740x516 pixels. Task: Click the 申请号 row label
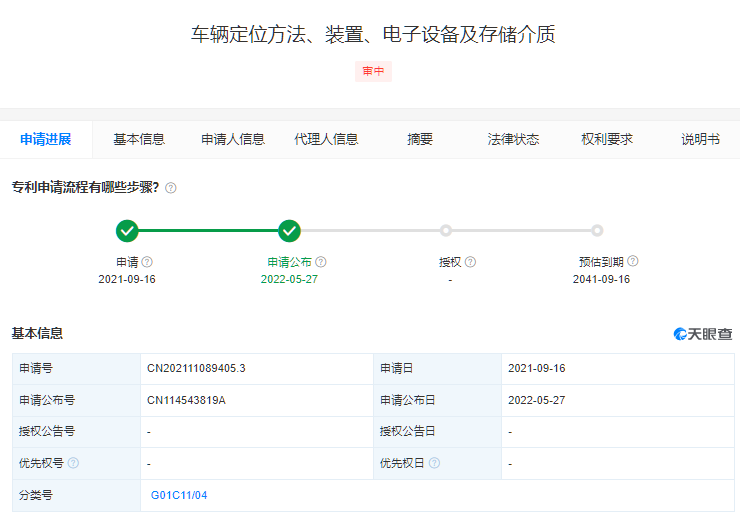[36, 368]
